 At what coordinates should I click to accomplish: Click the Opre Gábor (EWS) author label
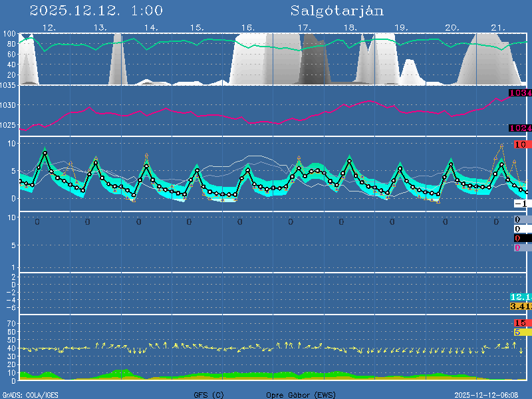(301, 395)
